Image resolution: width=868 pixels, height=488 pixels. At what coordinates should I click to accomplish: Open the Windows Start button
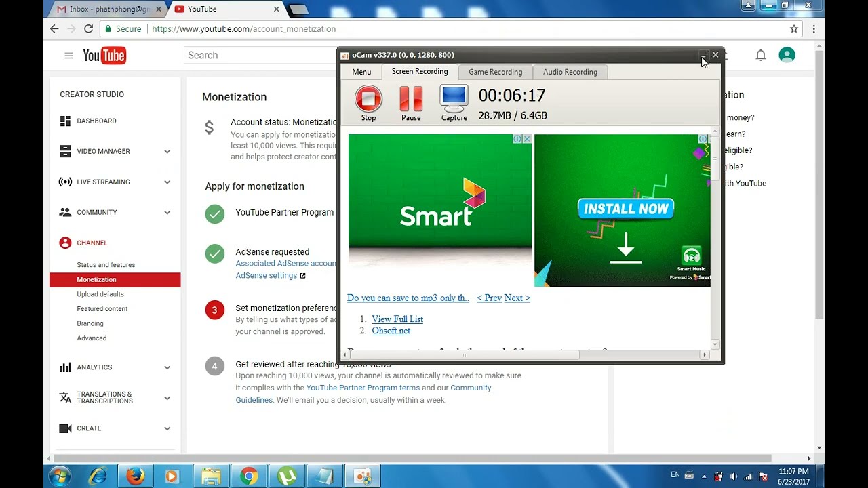click(x=59, y=476)
